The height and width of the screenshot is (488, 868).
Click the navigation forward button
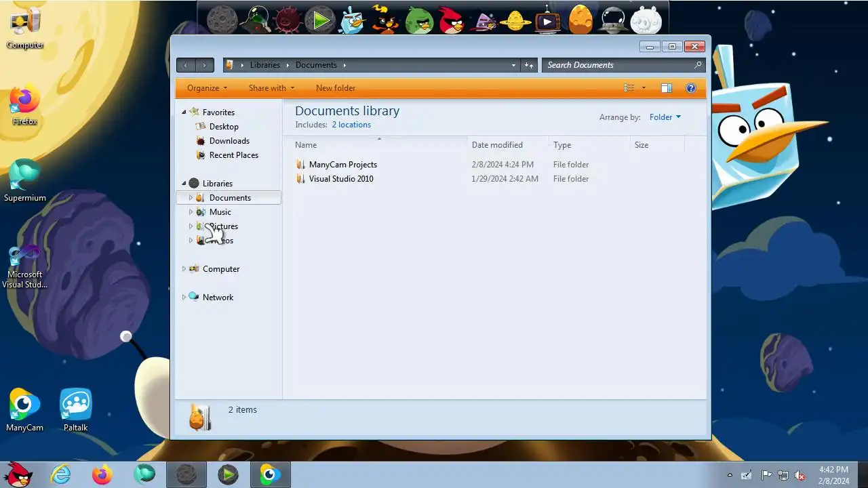point(205,65)
